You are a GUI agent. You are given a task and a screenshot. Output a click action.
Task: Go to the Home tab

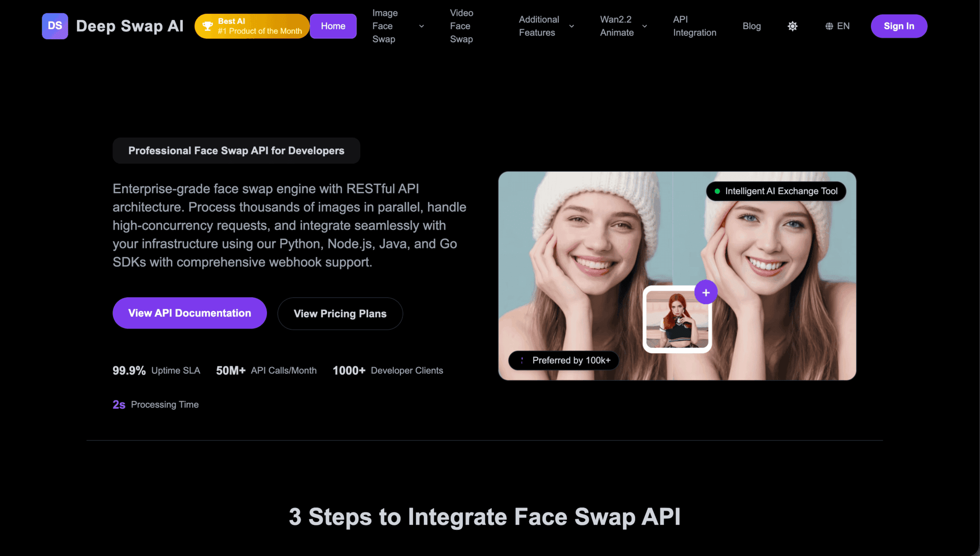[333, 26]
